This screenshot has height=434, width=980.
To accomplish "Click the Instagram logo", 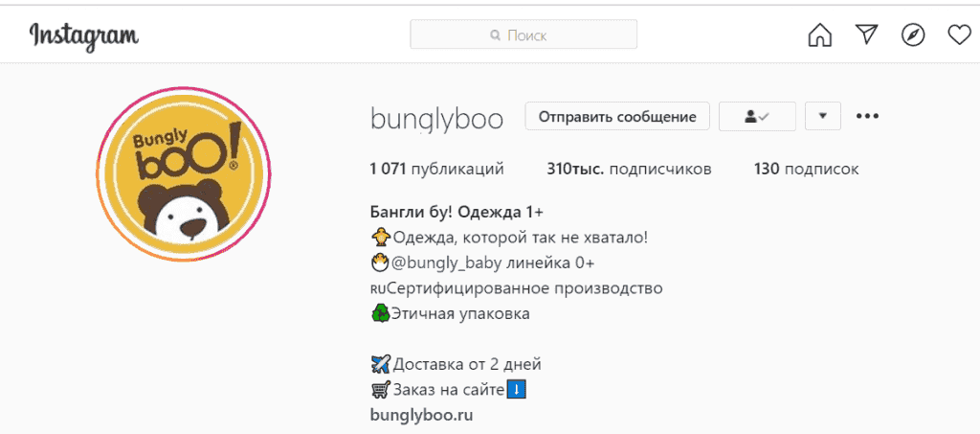I will coord(84,36).
